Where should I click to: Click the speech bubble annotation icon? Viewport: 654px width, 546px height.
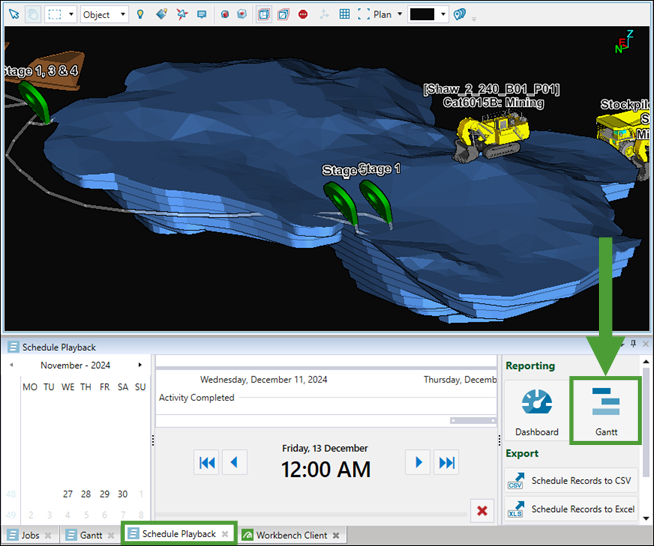[x=202, y=15]
